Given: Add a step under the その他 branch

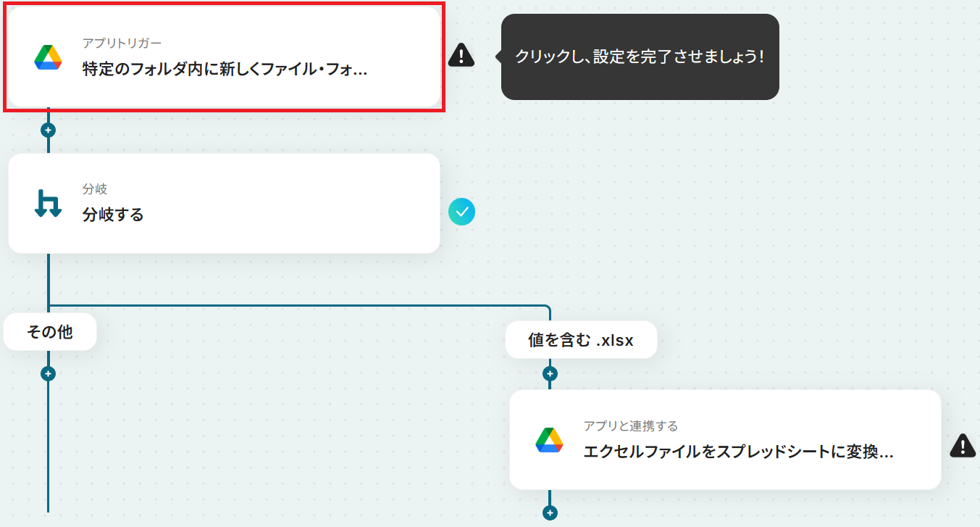Looking at the screenshot, I should click(x=49, y=374).
